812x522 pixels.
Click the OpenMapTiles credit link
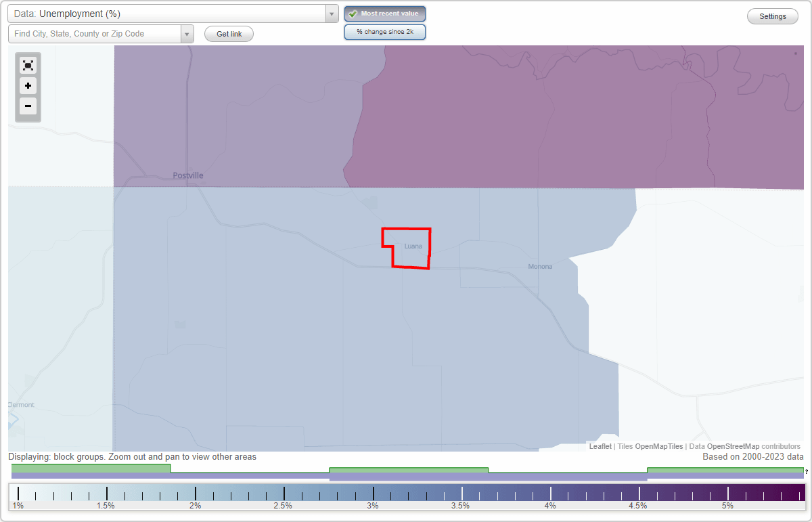click(x=658, y=446)
